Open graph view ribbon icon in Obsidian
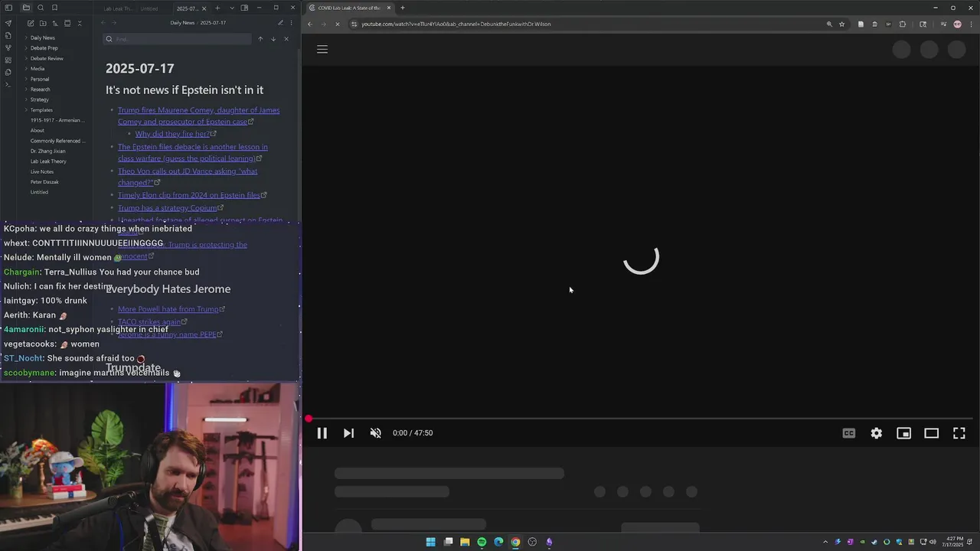 tap(8, 47)
